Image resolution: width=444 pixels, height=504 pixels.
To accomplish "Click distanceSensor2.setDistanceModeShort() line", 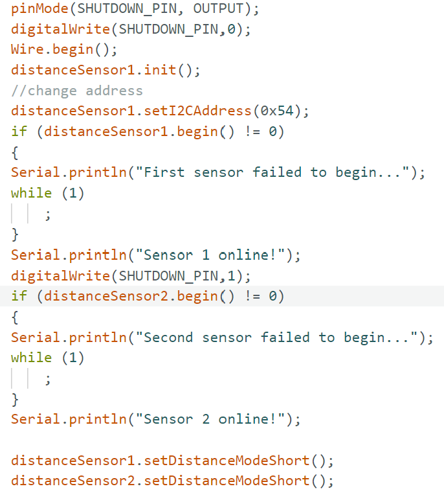I will [172, 481].
